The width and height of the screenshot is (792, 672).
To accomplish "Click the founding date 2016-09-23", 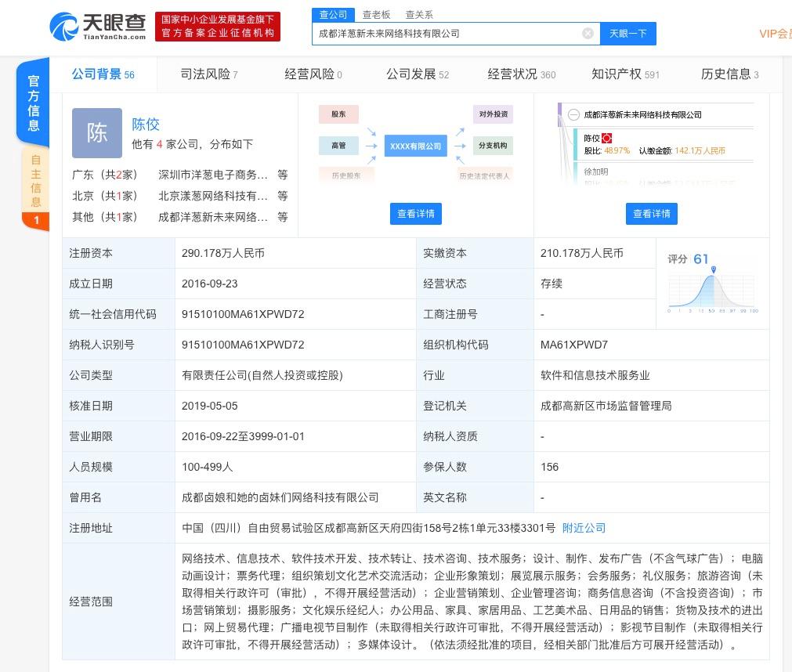I will [210, 284].
